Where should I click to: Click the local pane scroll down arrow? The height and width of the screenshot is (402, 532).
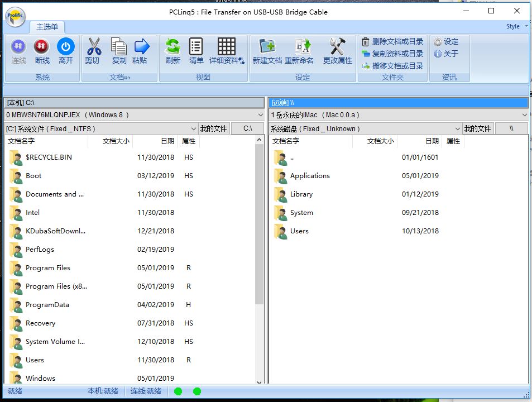pyautogui.click(x=259, y=382)
